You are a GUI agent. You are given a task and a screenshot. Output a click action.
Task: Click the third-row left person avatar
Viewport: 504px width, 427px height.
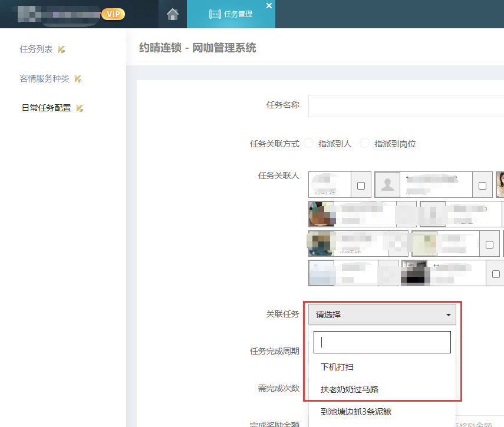tap(321, 243)
